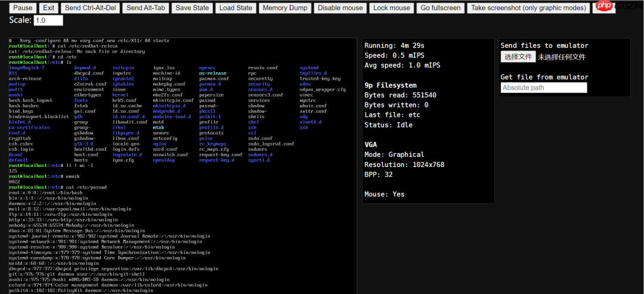This screenshot has height=294, width=644.
Task: Click 'ca-certificates' directory name in terminal
Action: pyautogui.click(x=29, y=127)
